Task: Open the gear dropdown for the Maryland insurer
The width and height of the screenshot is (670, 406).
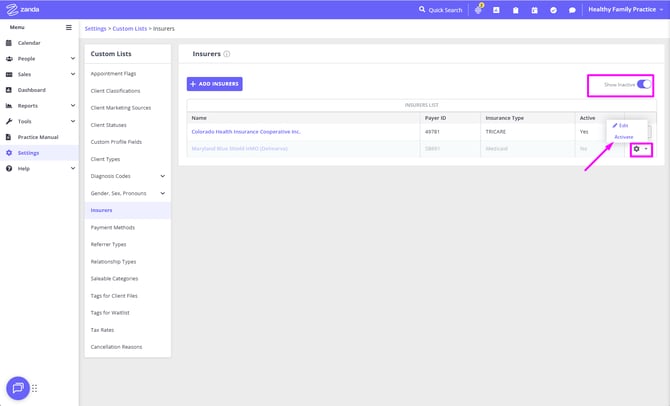Action: point(640,149)
